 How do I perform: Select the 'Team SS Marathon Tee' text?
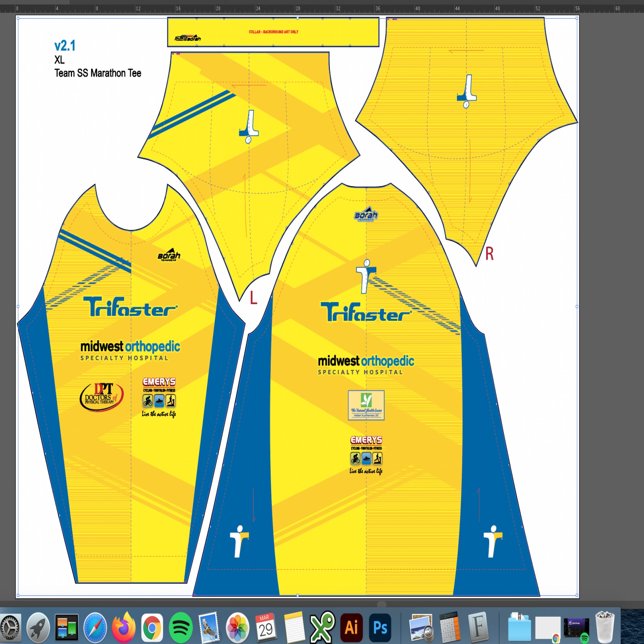point(98,73)
